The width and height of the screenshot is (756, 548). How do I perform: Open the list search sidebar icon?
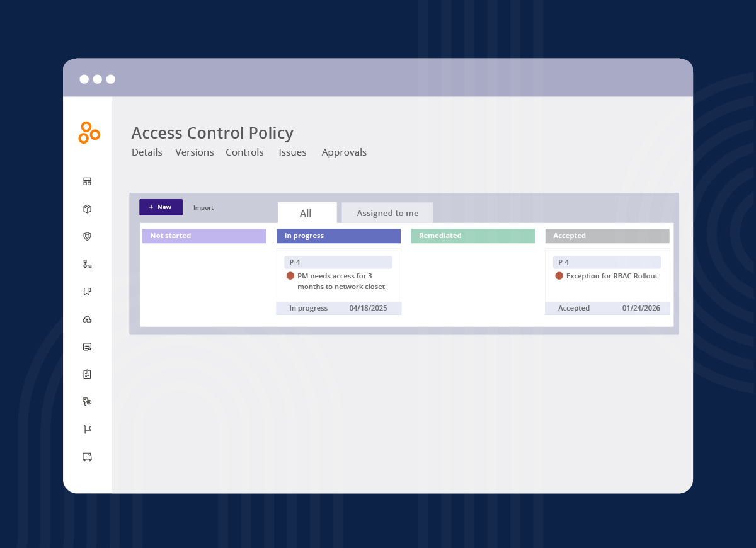tap(88, 346)
